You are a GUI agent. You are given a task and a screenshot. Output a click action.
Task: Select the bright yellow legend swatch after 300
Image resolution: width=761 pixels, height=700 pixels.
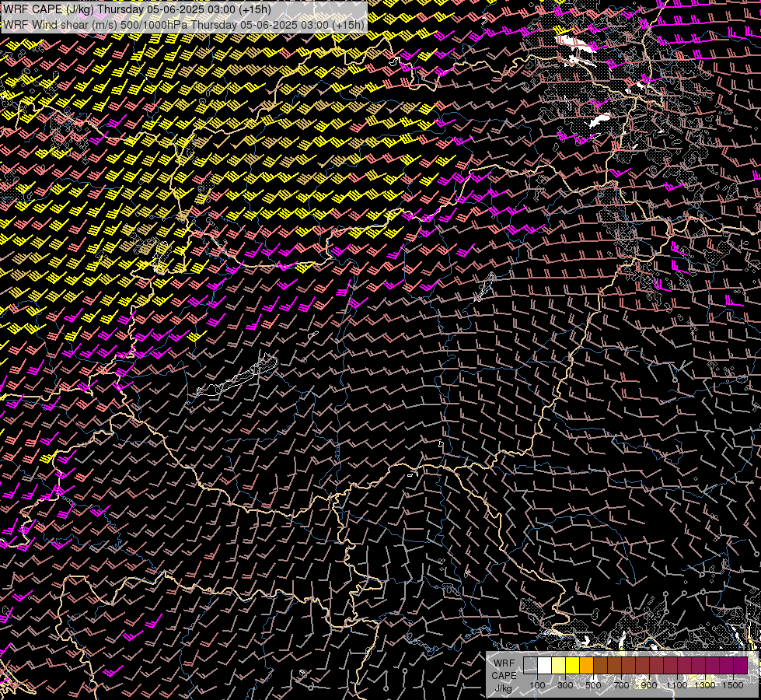573,665
